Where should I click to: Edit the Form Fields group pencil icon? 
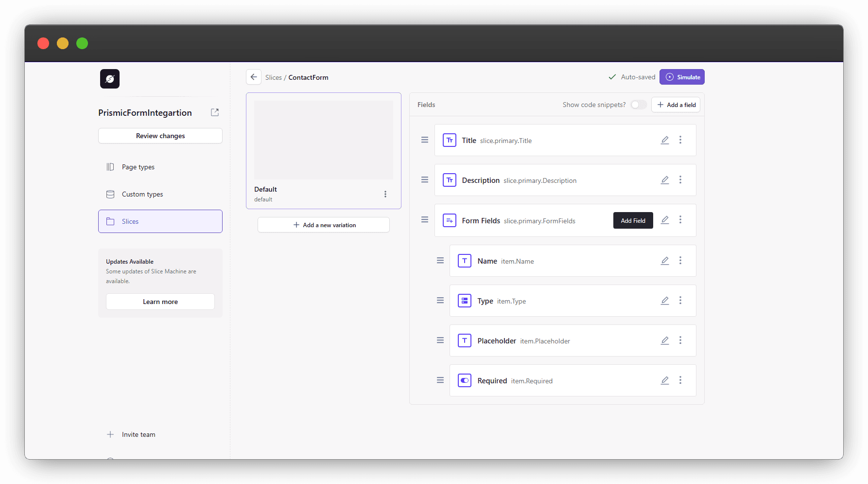[x=665, y=220]
